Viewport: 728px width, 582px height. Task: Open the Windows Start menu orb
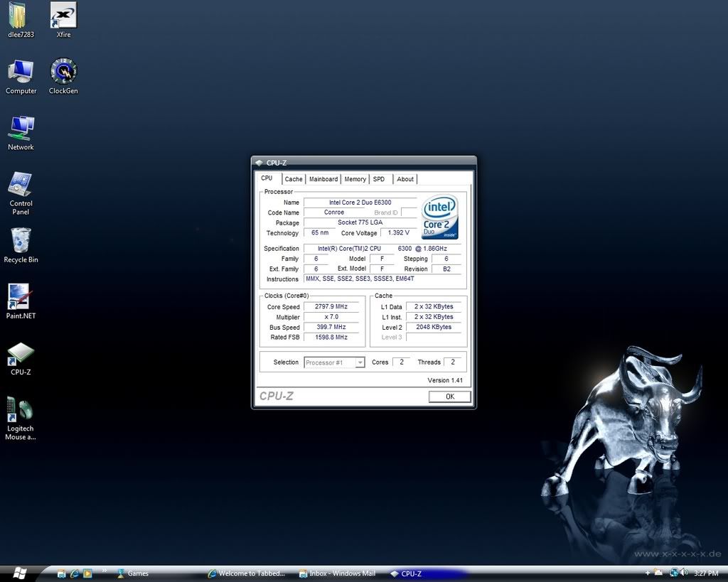coord(19,573)
